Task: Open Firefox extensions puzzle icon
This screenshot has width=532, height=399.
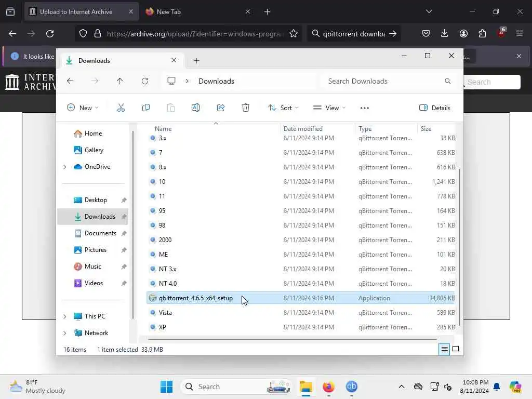Action: click(x=482, y=33)
